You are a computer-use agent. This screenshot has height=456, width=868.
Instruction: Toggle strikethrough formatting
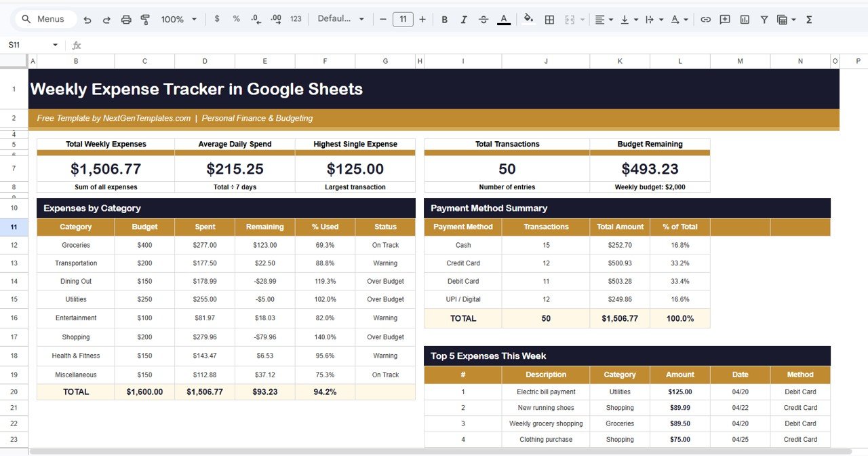(484, 20)
